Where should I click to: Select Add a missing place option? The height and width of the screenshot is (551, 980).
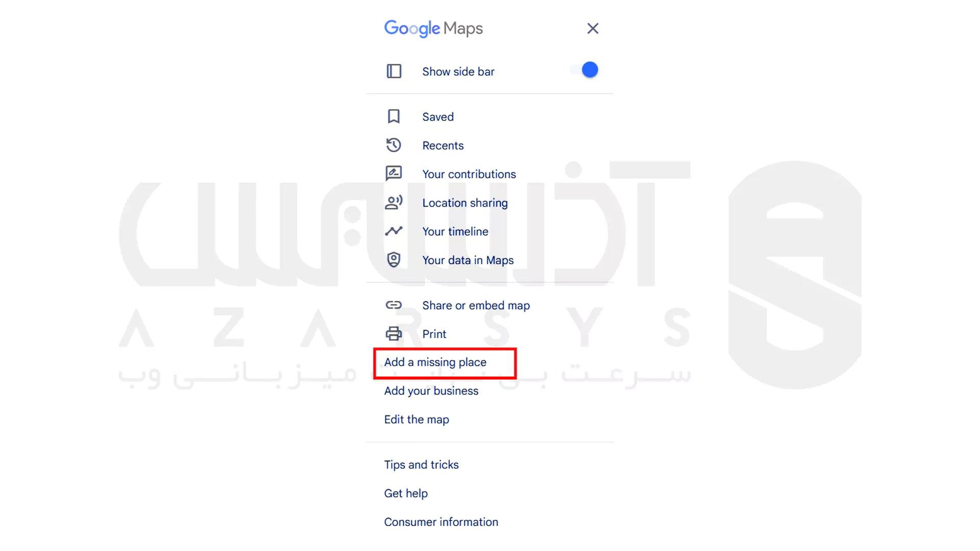[435, 362]
